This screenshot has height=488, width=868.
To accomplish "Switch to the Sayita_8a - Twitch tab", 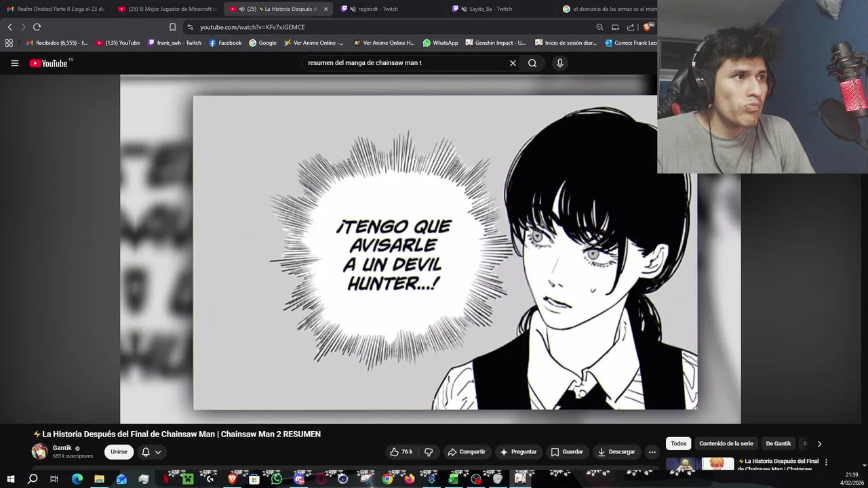I will (x=501, y=9).
